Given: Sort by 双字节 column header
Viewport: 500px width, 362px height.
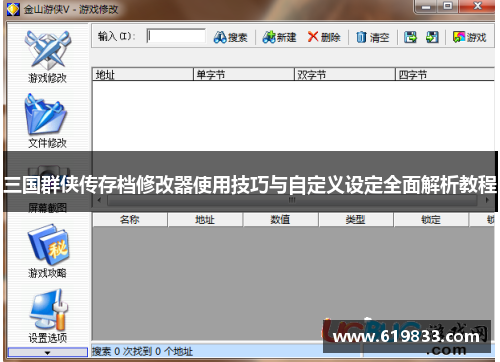Looking at the screenshot, I should tap(345, 74).
